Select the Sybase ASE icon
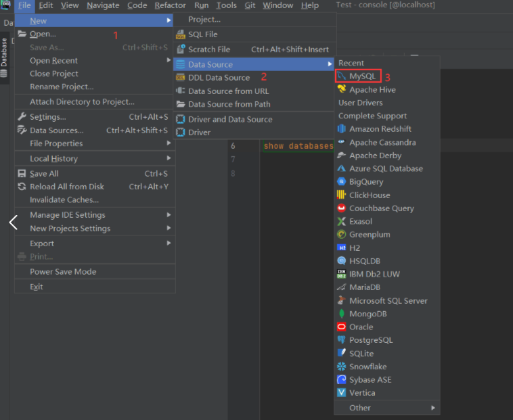This screenshot has width=513, height=420. pyautogui.click(x=341, y=379)
